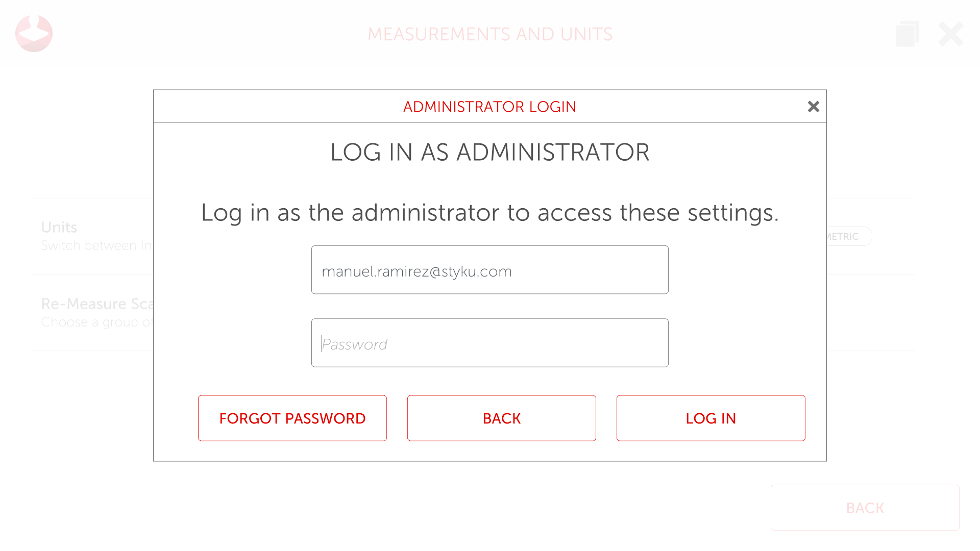Viewport: 980px width, 551px height.
Task: Click the copy pages icon in header
Action: pos(907,34)
